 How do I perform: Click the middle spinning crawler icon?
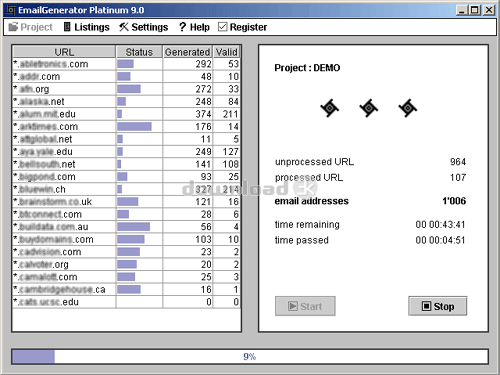coord(368,108)
